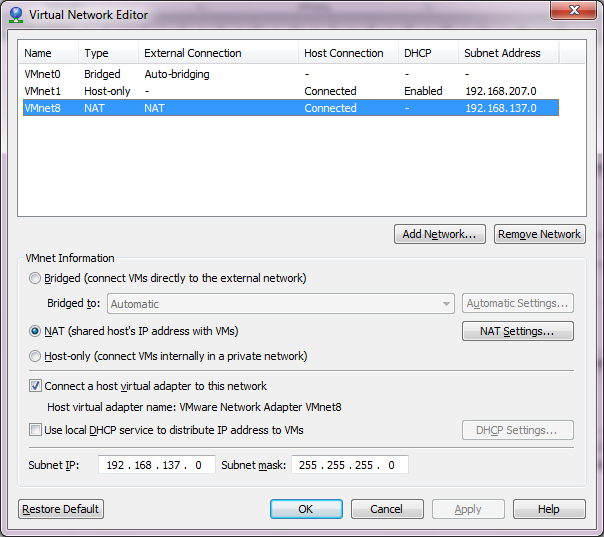
Task: Click the Virtual Network Editor title icon
Action: click(16, 15)
